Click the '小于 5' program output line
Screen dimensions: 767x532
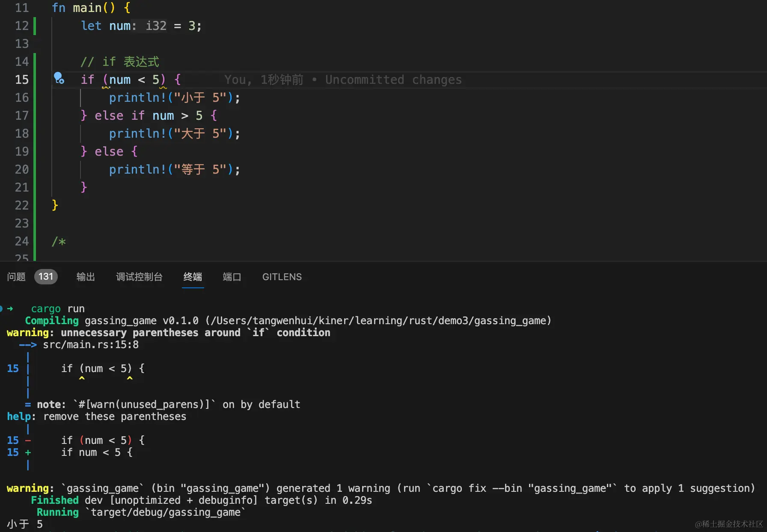pyautogui.click(x=25, y=524)
